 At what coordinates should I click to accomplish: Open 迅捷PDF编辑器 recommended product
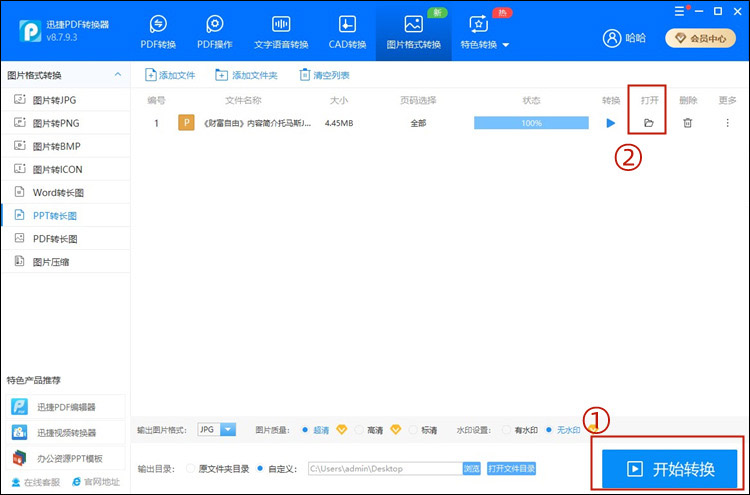(x=66, y=407)
